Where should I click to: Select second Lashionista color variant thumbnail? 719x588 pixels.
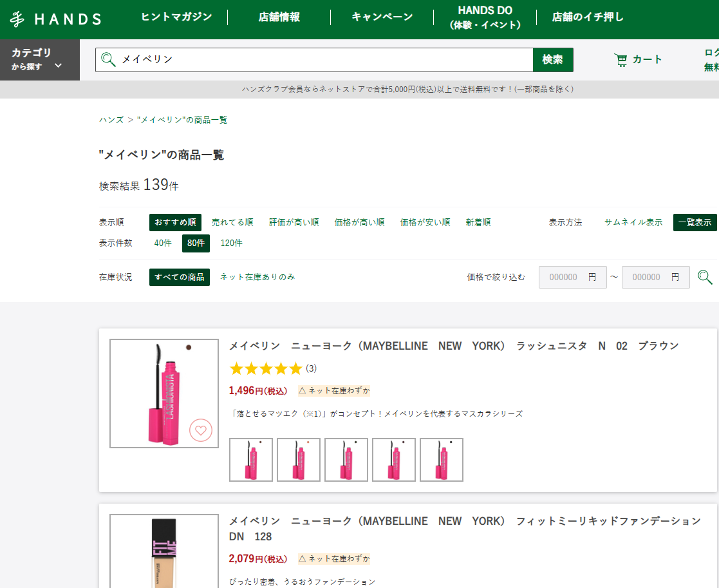click(299, 460)
